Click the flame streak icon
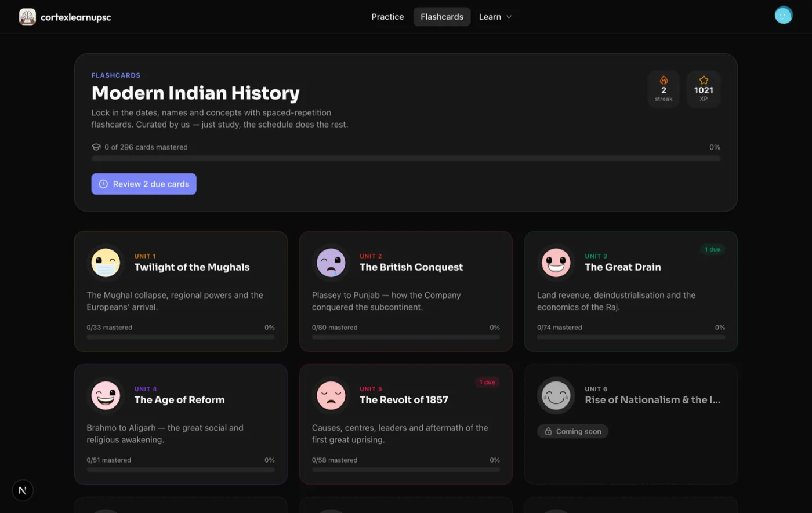This screenshot has width=812, height=513. (664, 80)
